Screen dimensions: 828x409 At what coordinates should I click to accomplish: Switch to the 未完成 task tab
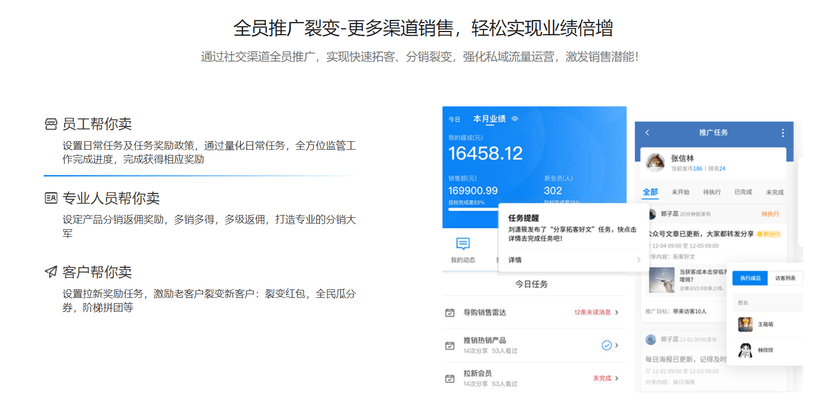coord(775,192)
